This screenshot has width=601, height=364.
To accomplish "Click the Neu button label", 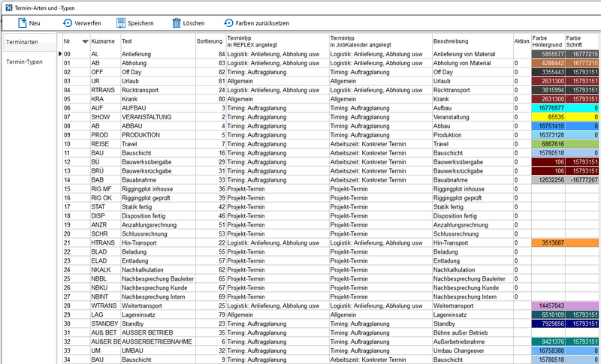I will point(35,23).
